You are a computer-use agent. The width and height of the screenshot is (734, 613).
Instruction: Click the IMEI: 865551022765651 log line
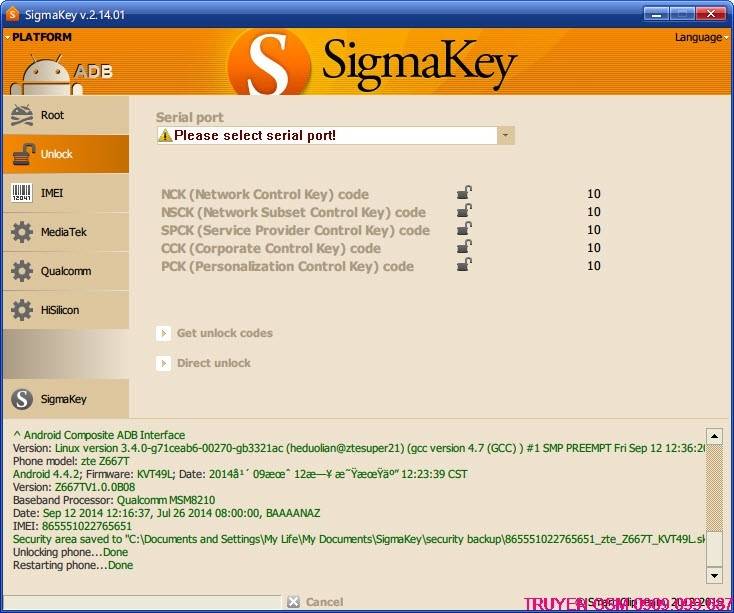click(73, 526)
